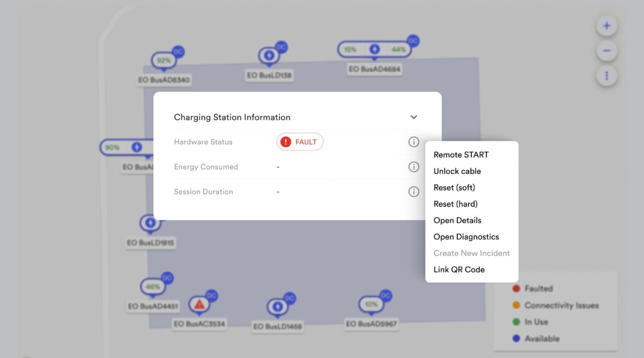Select Open Diagnostics in the menu
The width and height of the screenshot is (644, 358).
coord(466,237)
